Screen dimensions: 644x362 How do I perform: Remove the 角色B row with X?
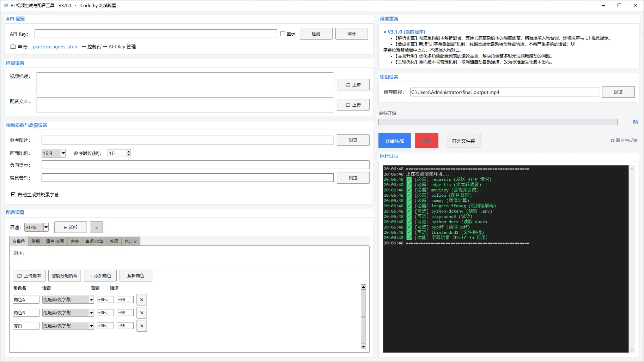click(x=142, y=313)
